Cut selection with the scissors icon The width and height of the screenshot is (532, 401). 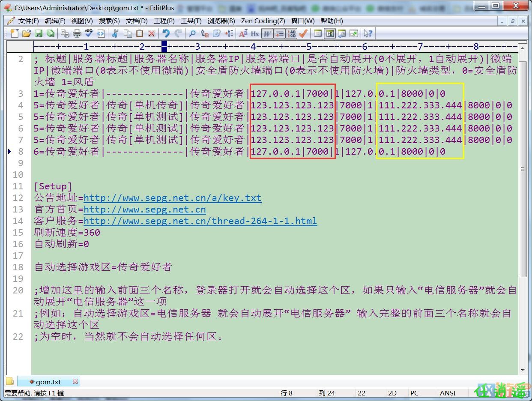point(115,33)
